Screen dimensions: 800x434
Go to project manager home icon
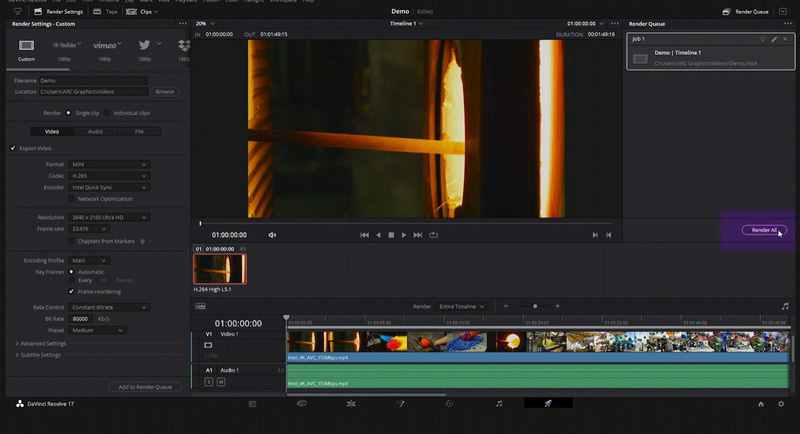click(761, 404)
